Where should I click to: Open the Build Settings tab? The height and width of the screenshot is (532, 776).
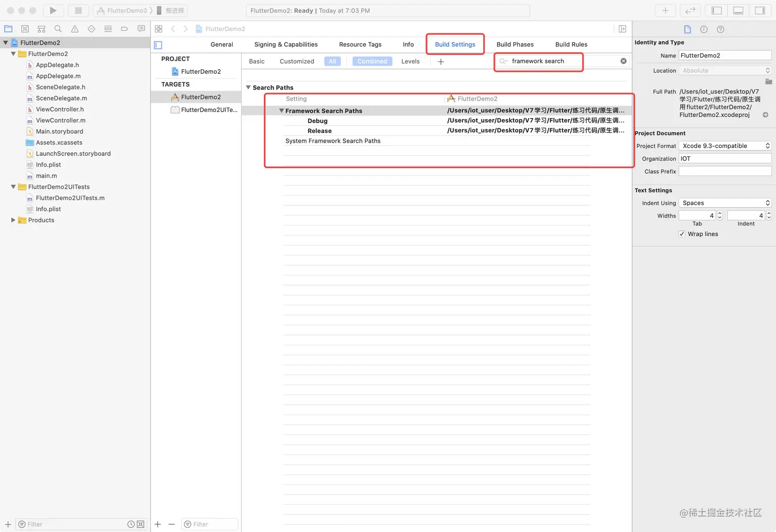point(455,45)
